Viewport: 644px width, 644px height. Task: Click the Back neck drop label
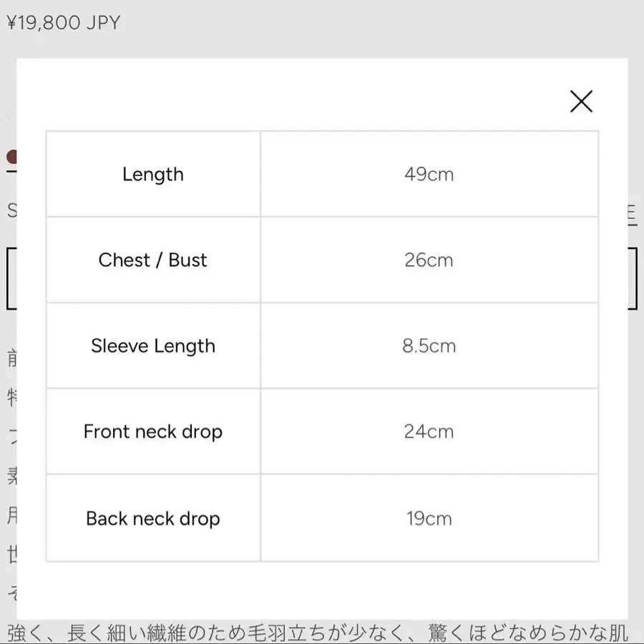pyautogui.click(x=153, y=518)
